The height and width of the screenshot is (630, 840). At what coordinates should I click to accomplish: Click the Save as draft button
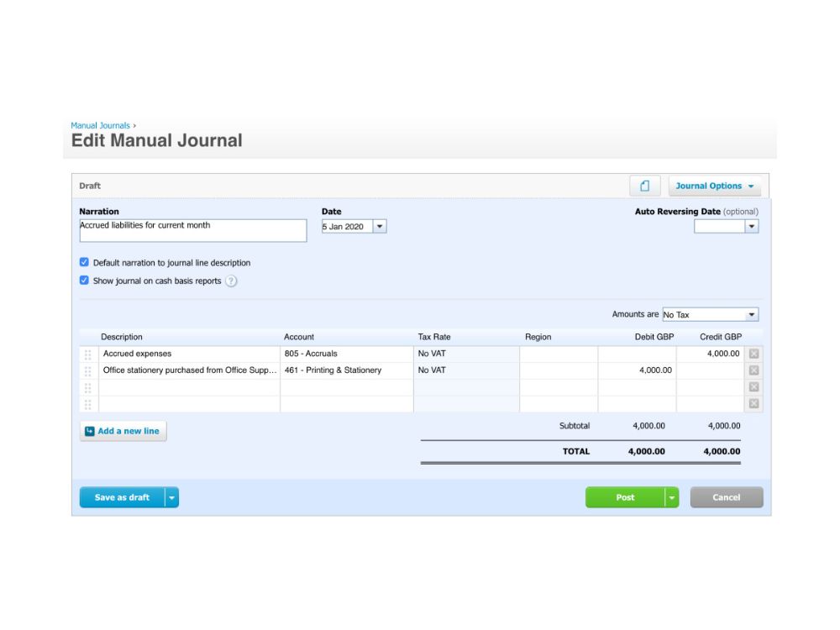tap(122, 497)
